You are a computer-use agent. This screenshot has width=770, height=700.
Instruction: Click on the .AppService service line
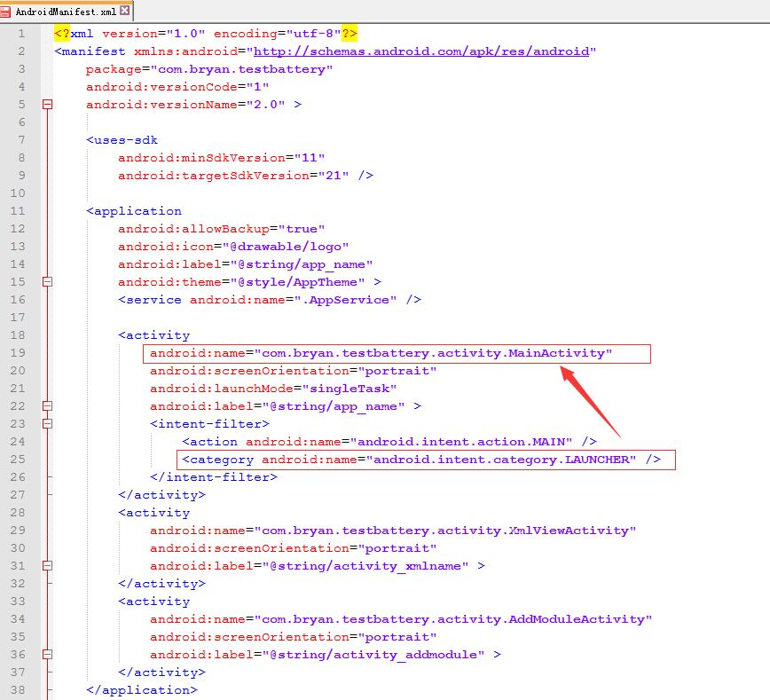point(269,300)
